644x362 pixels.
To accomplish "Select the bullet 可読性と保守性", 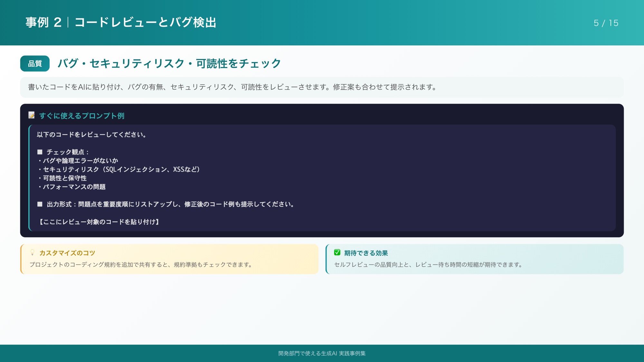I will click(x=62, y=178).
